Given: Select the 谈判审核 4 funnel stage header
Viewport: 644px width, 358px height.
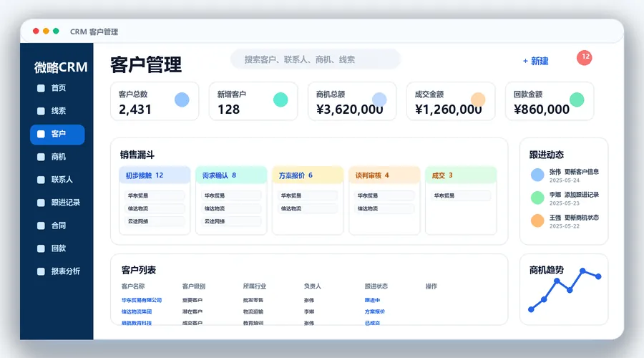Looking at the screenshot, I should point(384,175).
